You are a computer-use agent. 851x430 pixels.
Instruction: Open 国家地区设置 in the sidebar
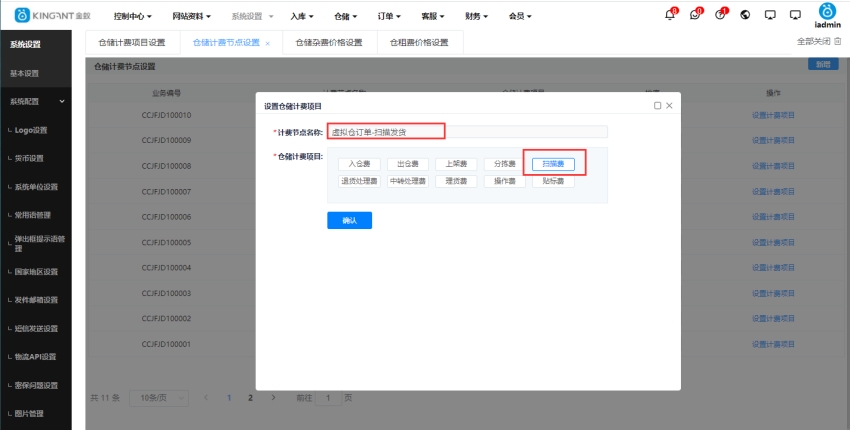[x=36, y=271]
